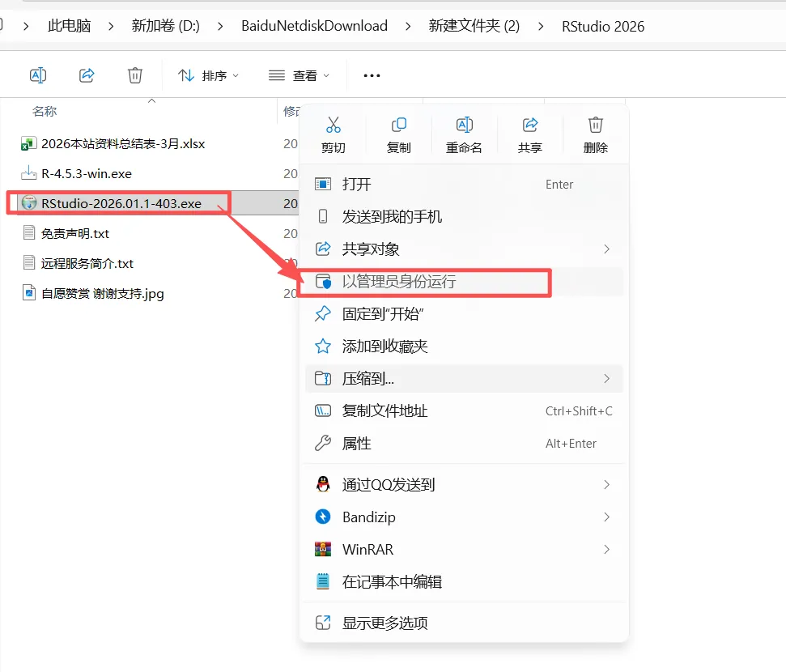Click the RStudio-2026.01.1-403.exe file icon
Image resolution: width=786 pixels, height=672 pixels.
(29, 203)
